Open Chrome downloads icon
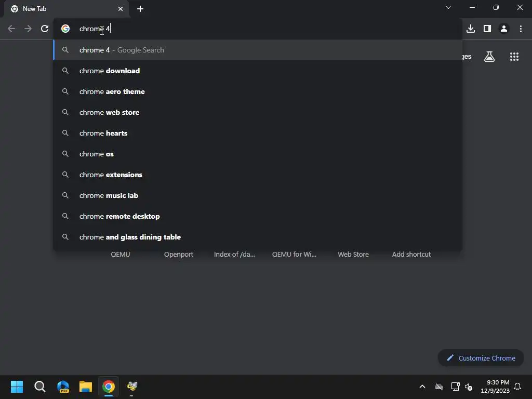The image size is (532, 399). point(471,29)
